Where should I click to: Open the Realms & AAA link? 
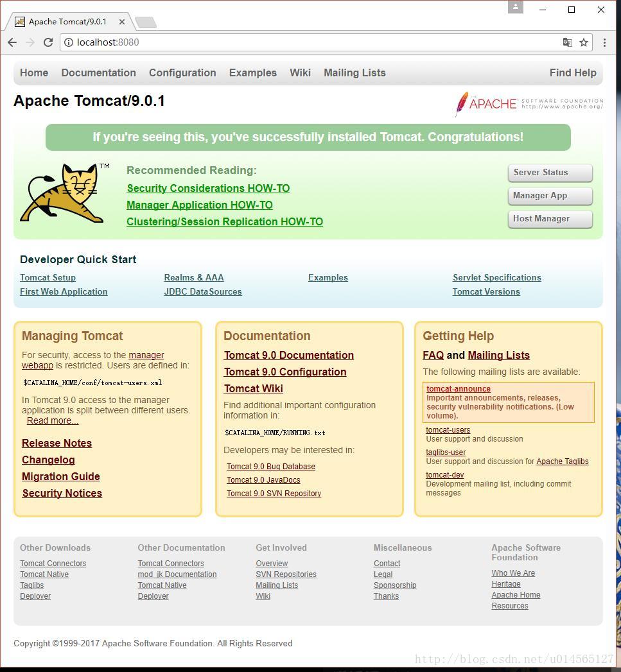(x=194, y=278)
